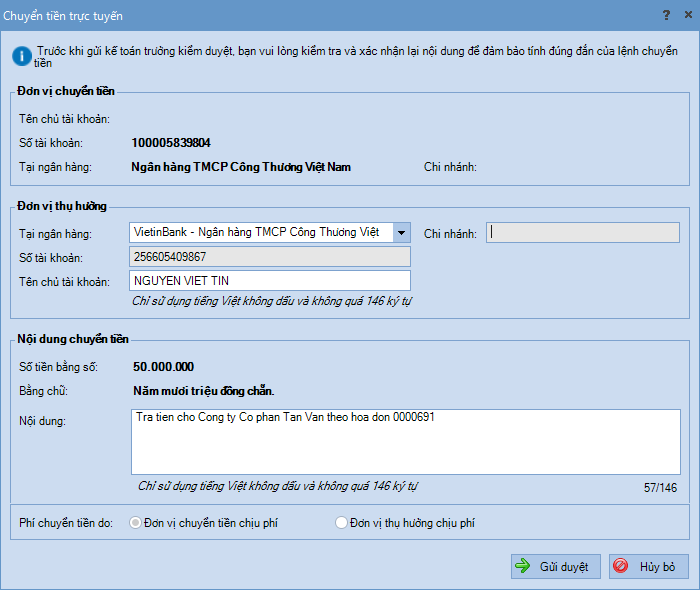
Task: Click the beneficiary Số tài khoản field
Action: point(270,257)
